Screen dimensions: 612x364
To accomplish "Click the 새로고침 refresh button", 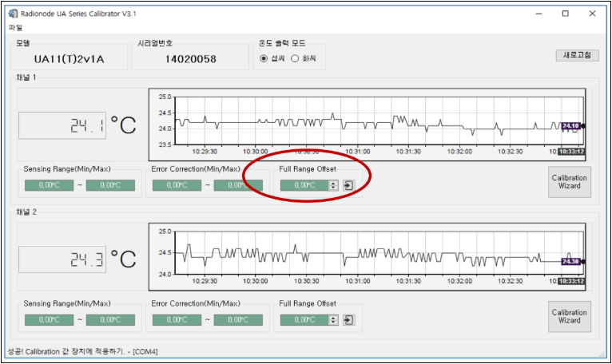I will coord(577,55).
